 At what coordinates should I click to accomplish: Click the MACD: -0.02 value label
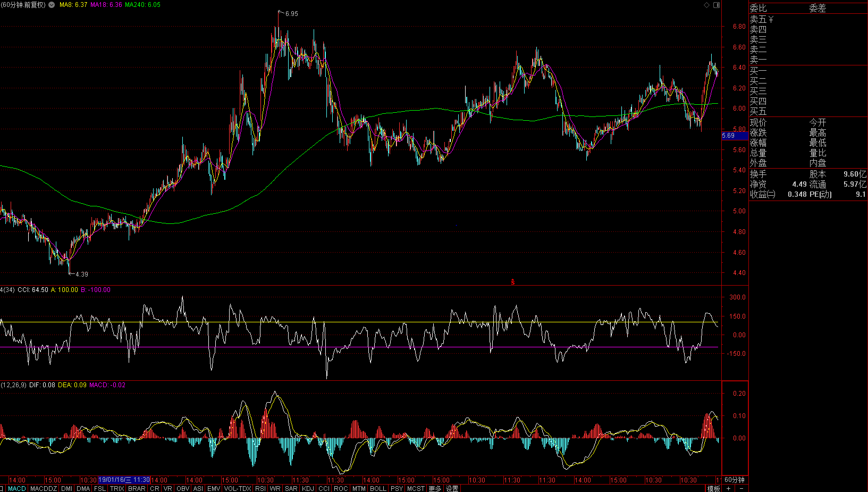107,385
